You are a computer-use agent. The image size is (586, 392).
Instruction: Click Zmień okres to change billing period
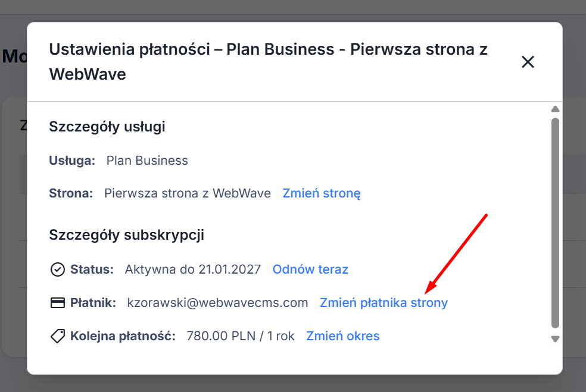[x=342, y=336]
